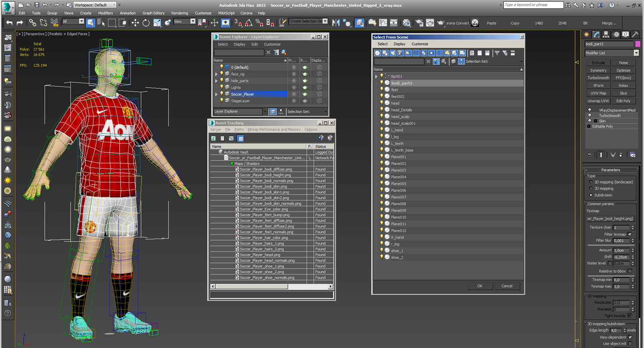Click the Texmap Soccer_Player_bodi_height.png button
The height and width of the screenshot is (348, 644).
[610, 219]
